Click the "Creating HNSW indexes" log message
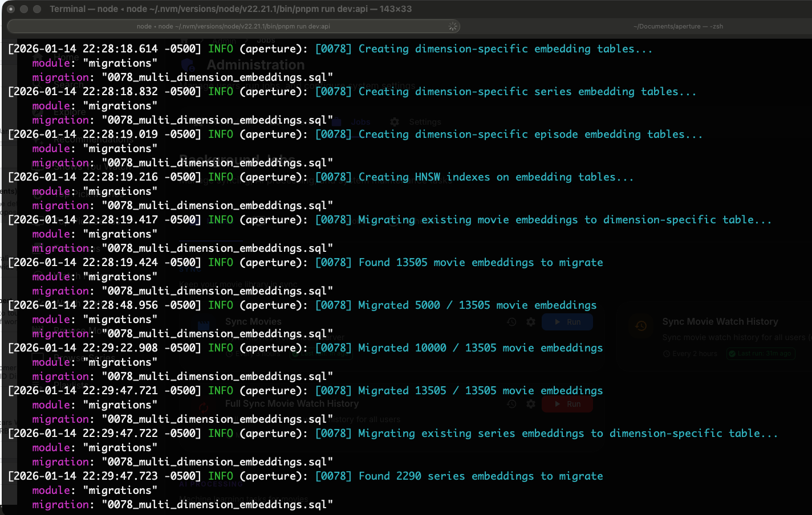This screenshot has height=515, width=812. [496, 177]
